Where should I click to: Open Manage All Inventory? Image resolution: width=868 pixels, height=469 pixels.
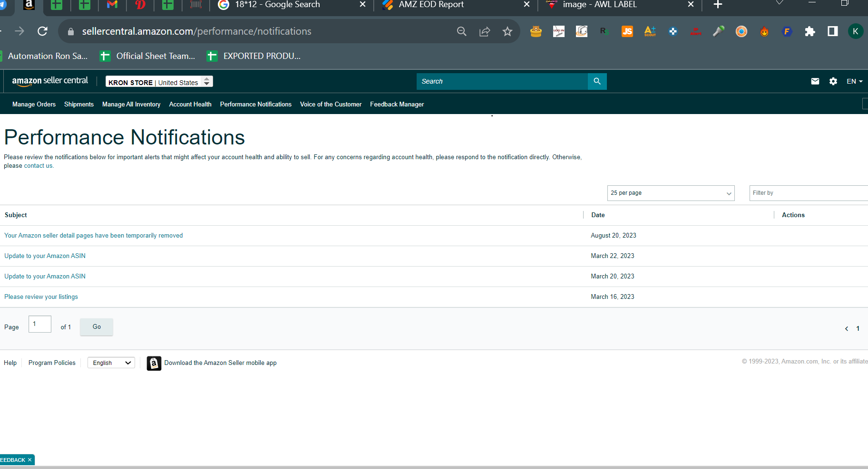point(131,105)
